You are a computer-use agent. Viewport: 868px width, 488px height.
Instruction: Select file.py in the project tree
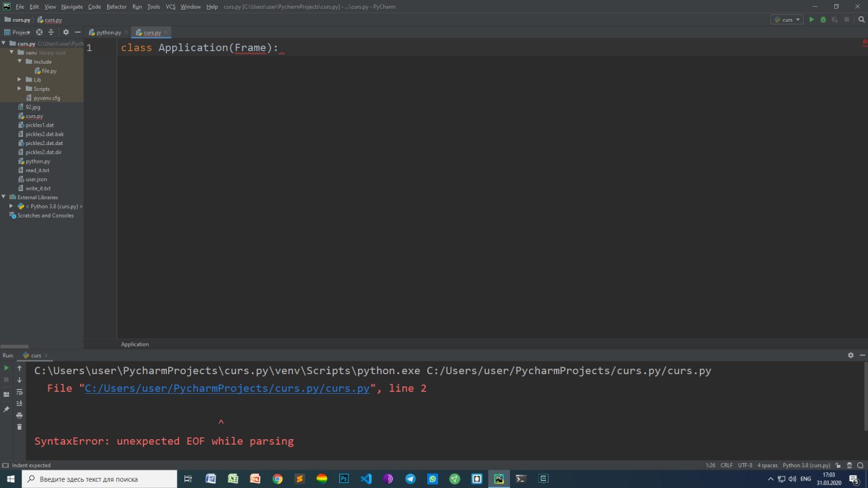(x=45, y=70)
